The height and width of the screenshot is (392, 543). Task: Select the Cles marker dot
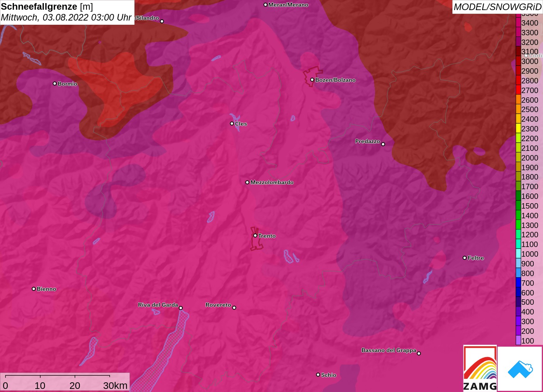tap(232, 123)
